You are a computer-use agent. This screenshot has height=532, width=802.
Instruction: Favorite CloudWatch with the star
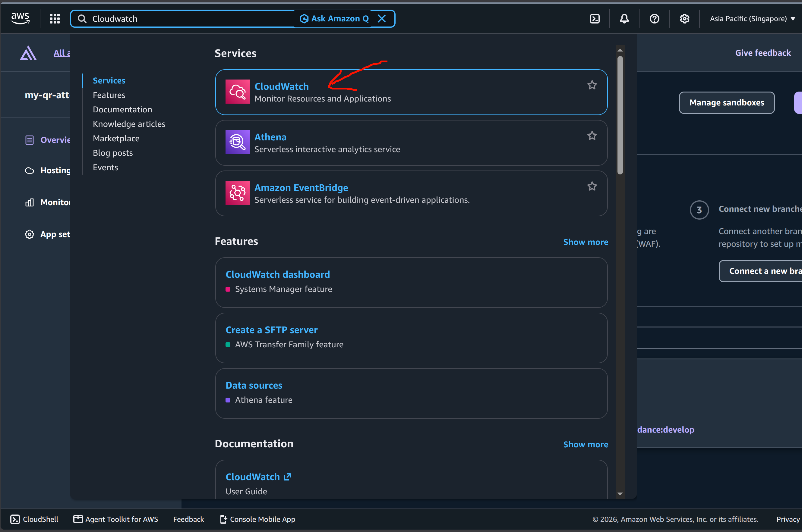592,85
